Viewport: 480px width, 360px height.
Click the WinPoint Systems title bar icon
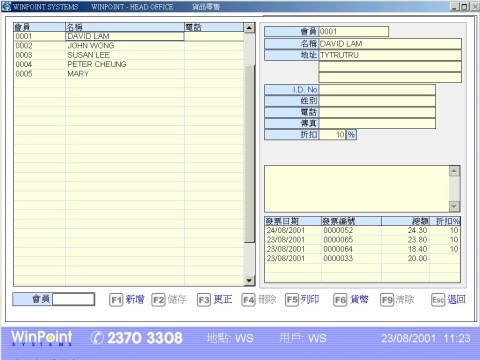(6, 6)
